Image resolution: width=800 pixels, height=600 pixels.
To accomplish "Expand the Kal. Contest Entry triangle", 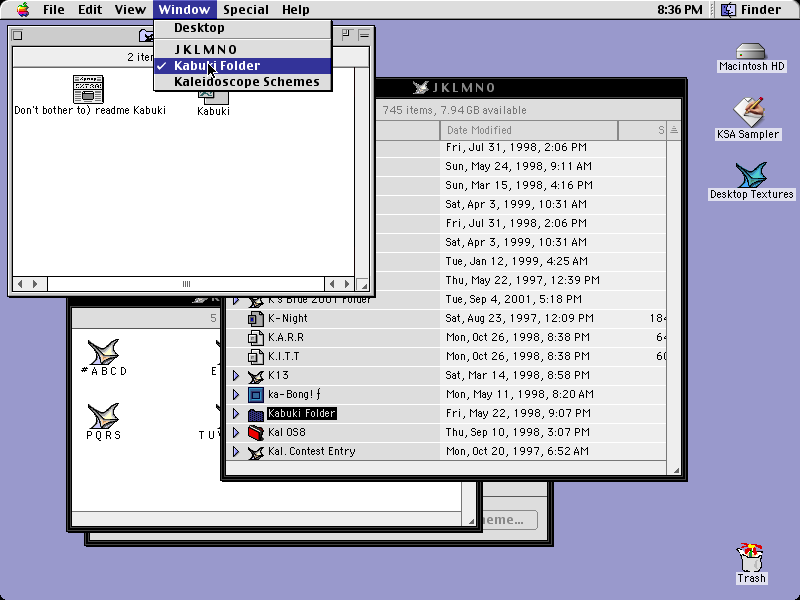I will coord(236,451).
